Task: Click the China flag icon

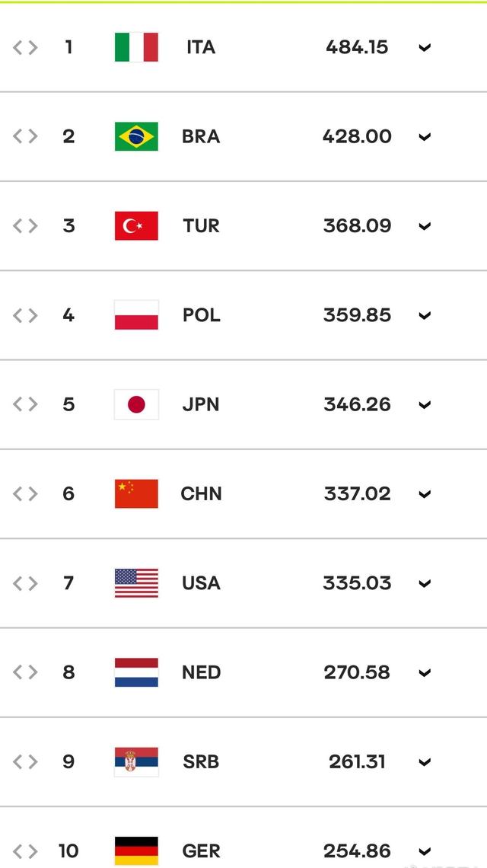Action: 136,493
